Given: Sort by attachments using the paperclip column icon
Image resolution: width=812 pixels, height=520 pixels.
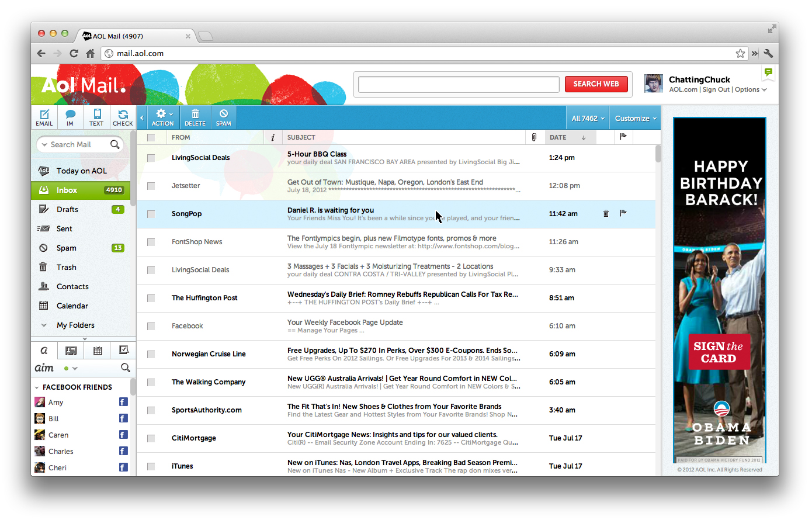Looking at the screenshot, I should pyautogui.click(x=533, y=137).
